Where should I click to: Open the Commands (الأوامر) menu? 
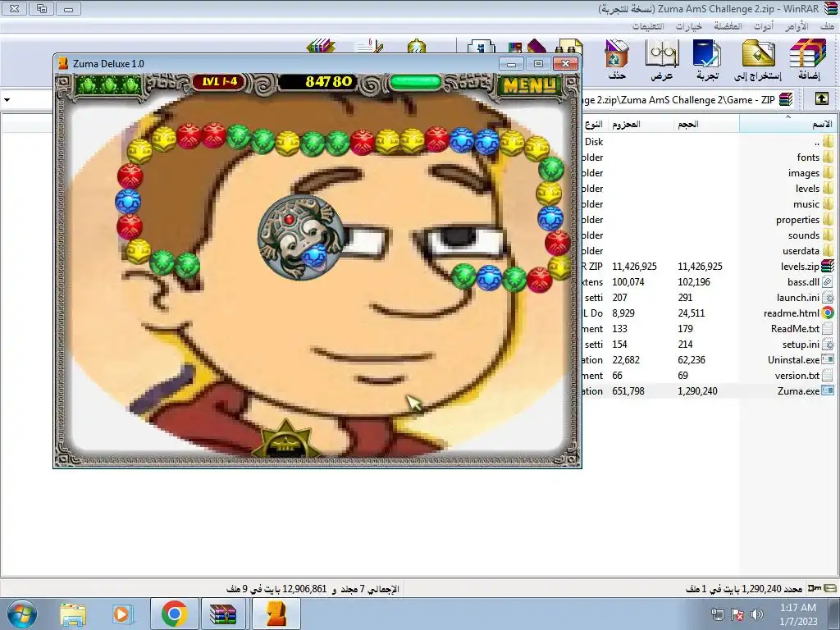(x=797, y=26)
